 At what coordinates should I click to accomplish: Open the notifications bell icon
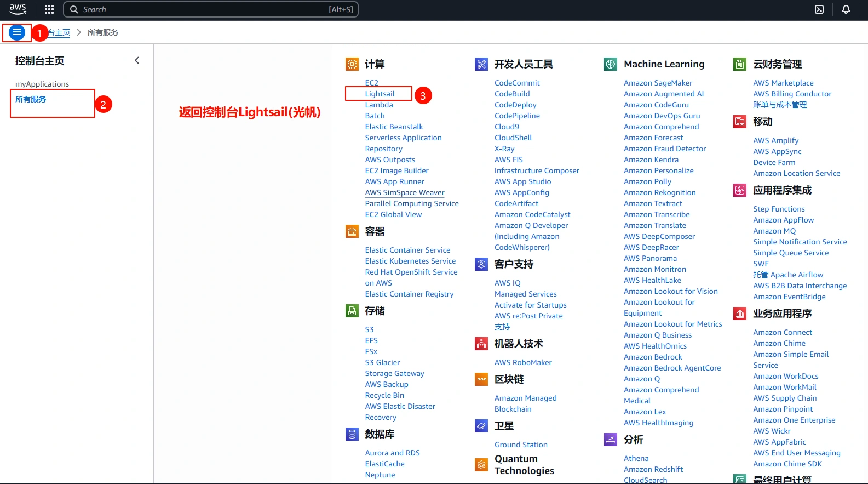coord(846,9)
